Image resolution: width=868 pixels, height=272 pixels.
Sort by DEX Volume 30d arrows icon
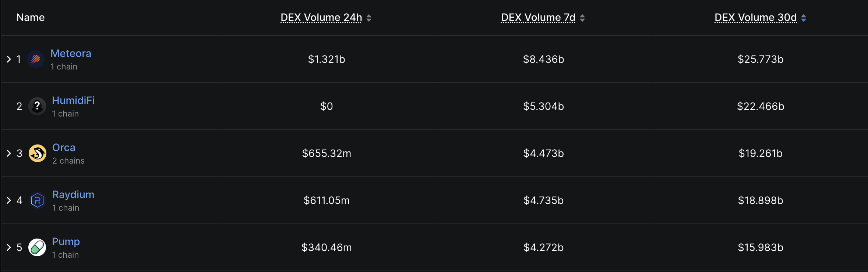[x=804, y=18]
